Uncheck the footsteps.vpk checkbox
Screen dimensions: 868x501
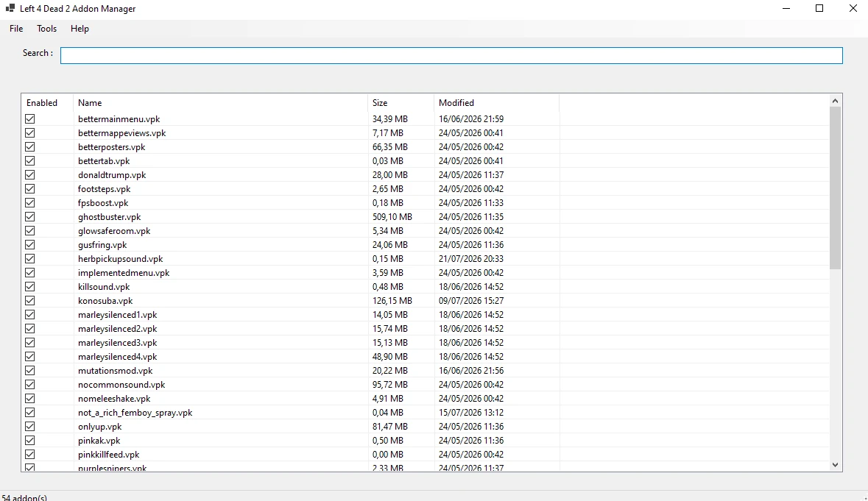30,188
